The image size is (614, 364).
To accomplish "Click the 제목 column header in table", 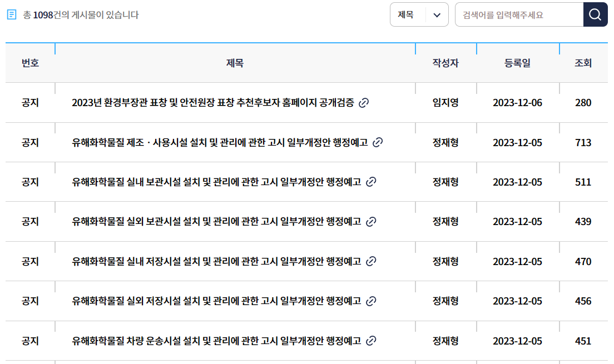I will point(235,63).
